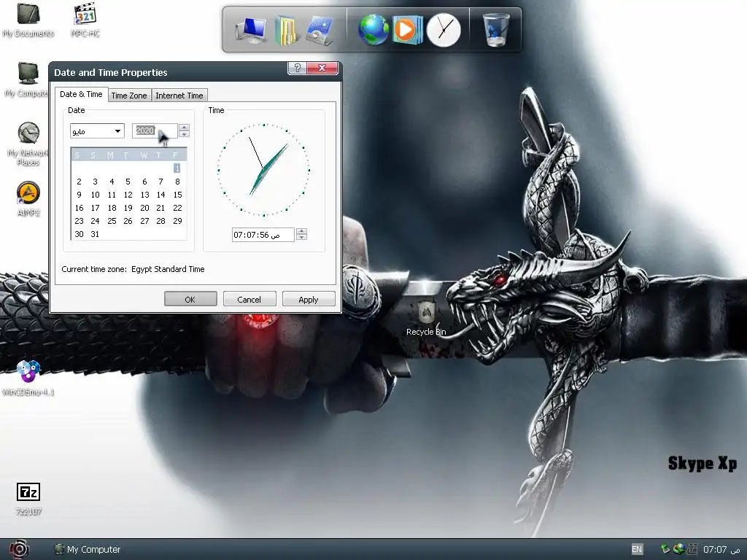Select day 27 in the calendar

click(144, 221)
